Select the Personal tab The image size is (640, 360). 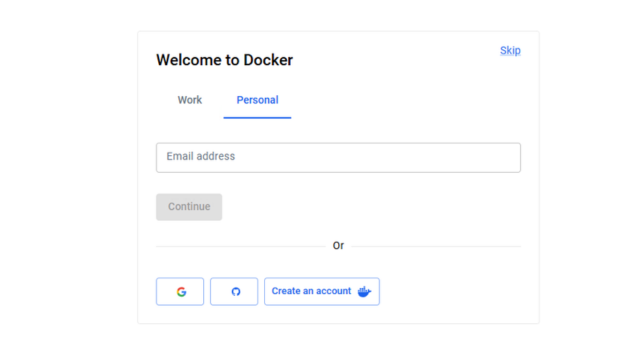pos(258,100)
